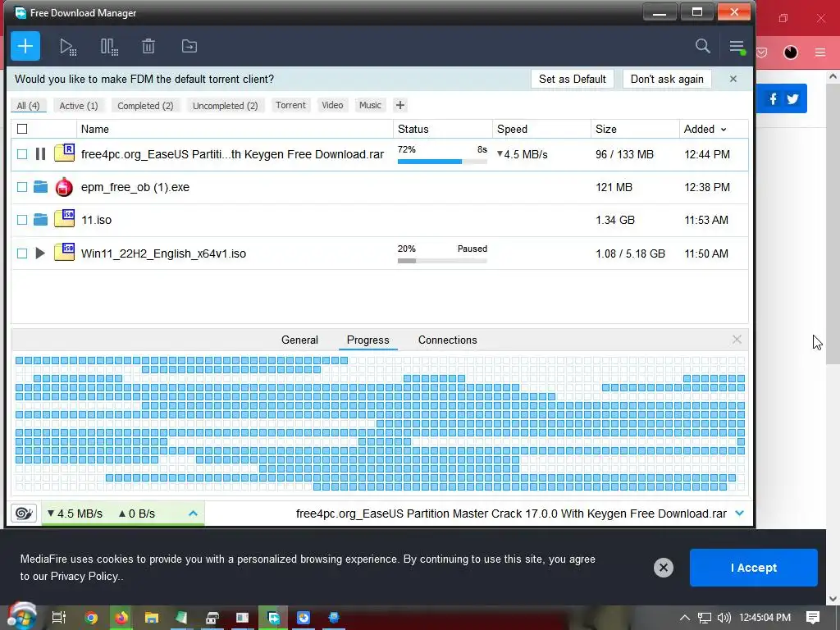Click the taskbar clock showing 12:45:04 PM

765,618
